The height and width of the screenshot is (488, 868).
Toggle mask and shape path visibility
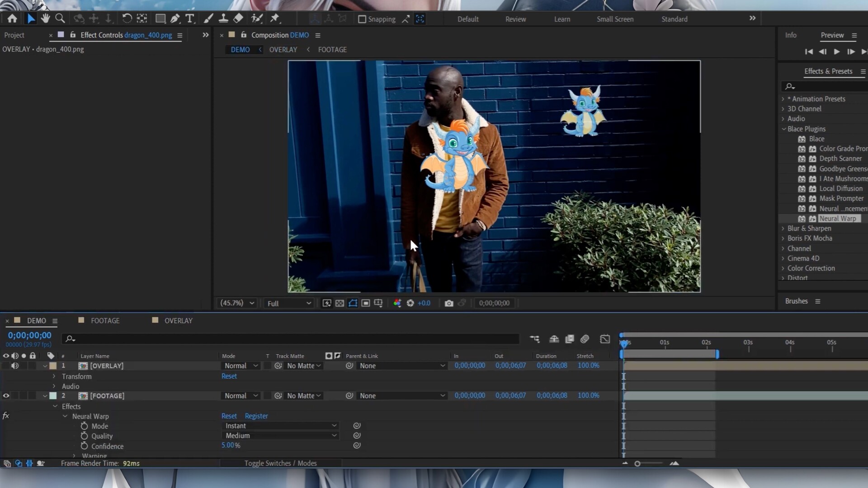[353, 303]
